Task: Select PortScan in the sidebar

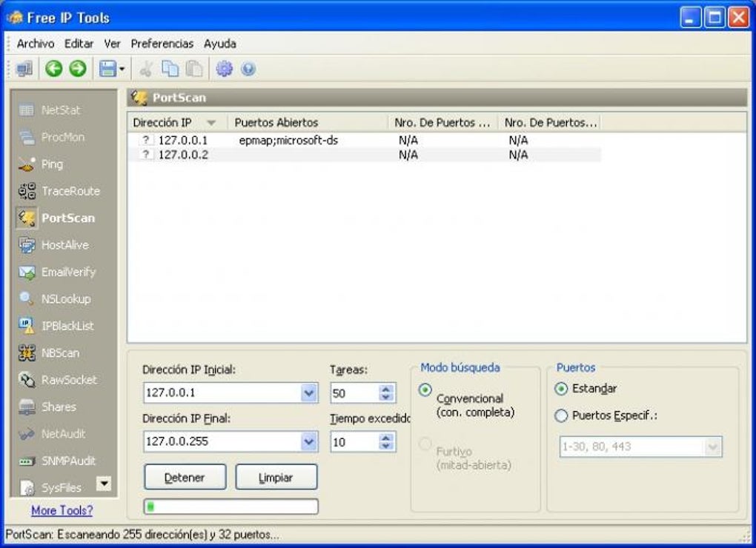Action: [57, 218]
